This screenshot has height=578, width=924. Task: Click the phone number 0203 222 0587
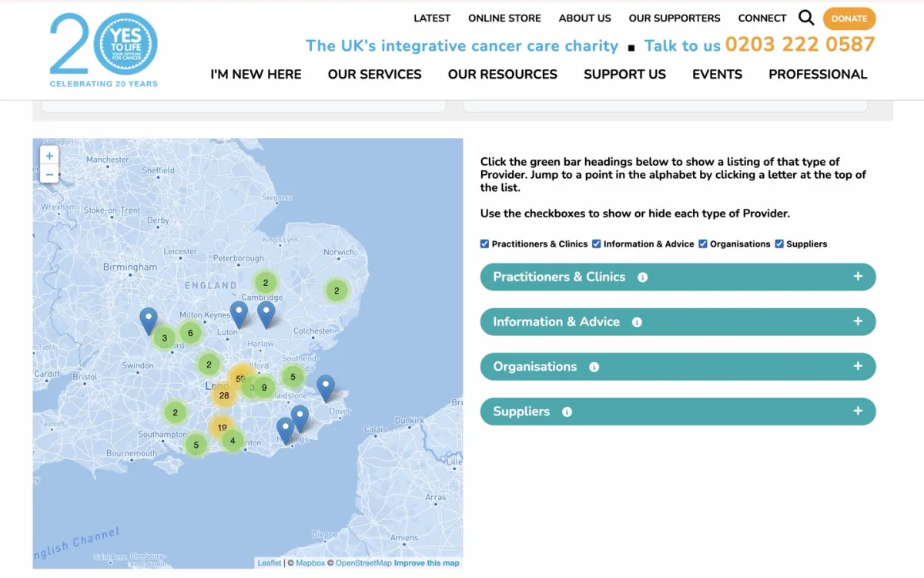pos(800,45)
